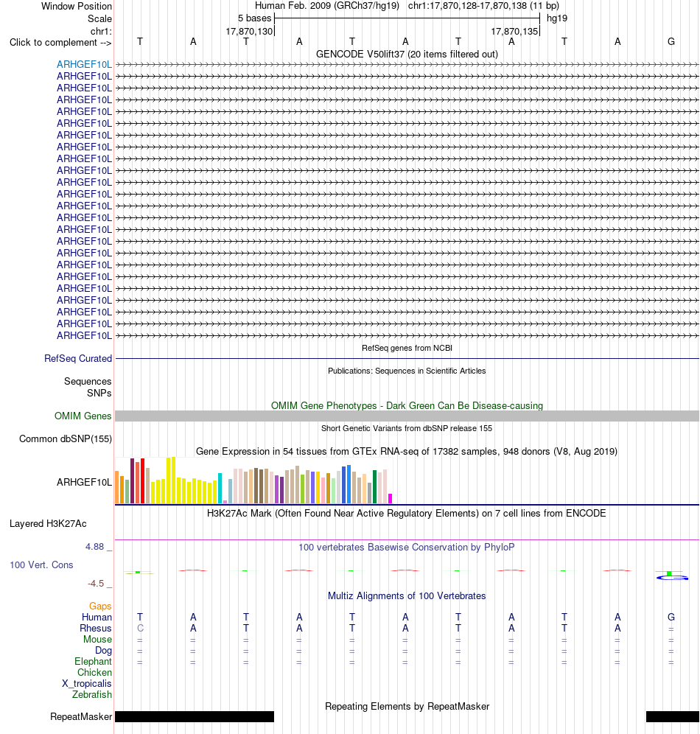Click the 'chr1:' label beside the ruler
The image size is (700, 734).
[101, 32]
